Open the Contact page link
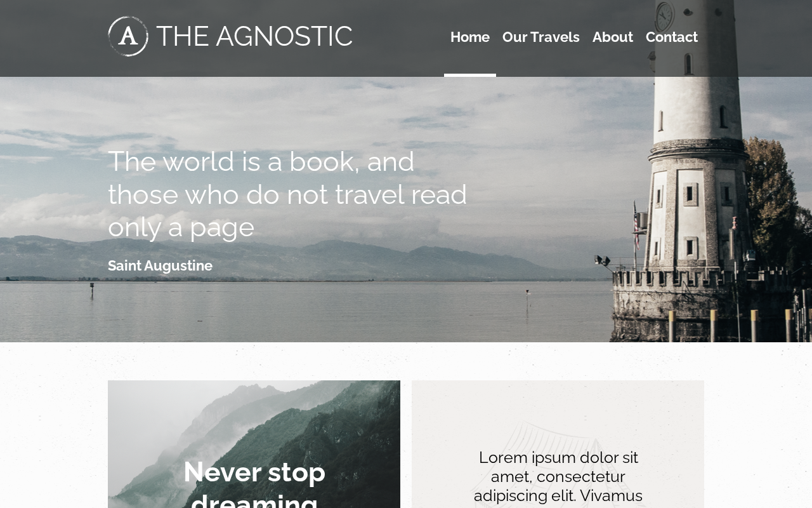 [672, 37]
